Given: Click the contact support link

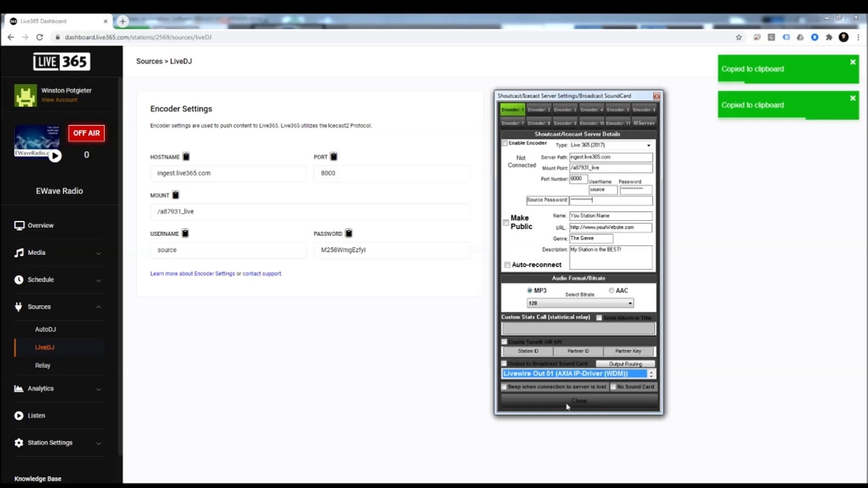Looking at the screenshot, I should [x=262, y=274].
